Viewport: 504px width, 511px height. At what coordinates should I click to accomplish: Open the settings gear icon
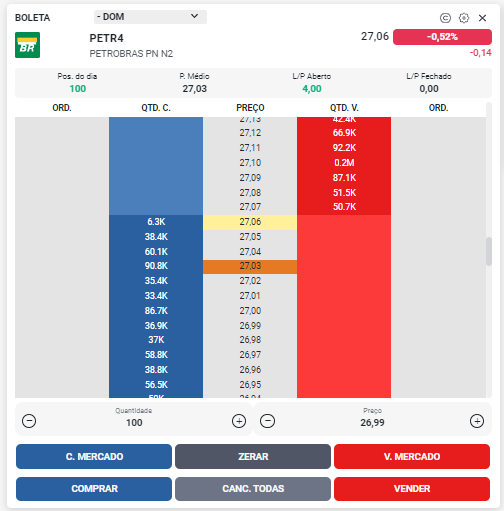464,18
